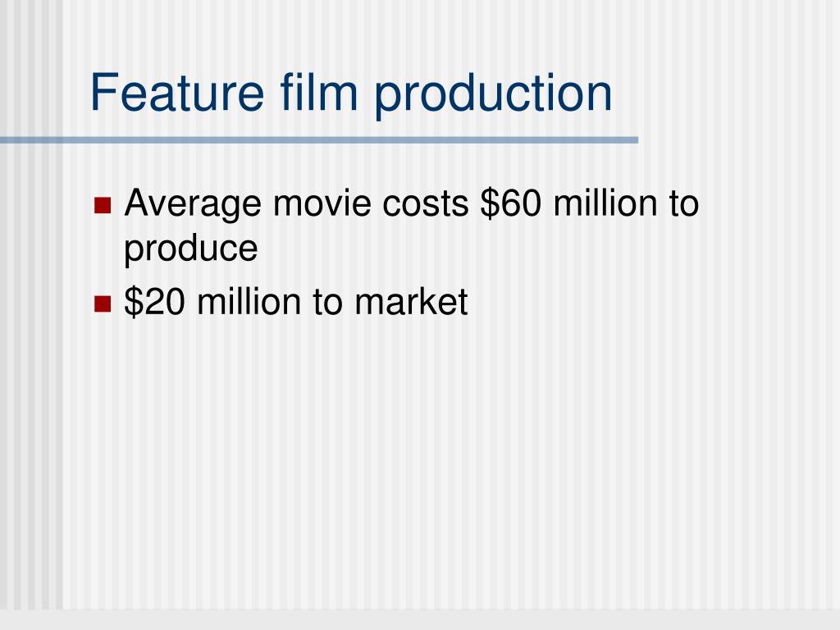Click the word "Average" in first bullet
The width and height of the screenshot is (840, 630).
pos(193,204)
